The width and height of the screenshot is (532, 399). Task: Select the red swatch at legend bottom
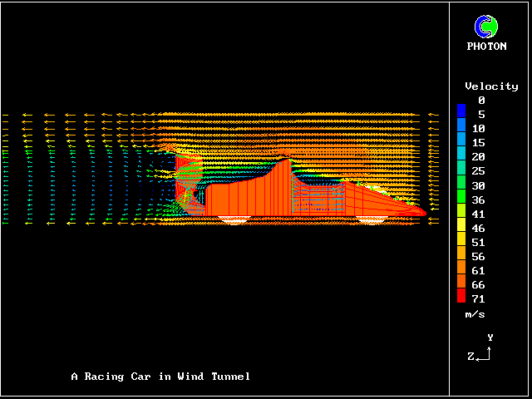coord(461,298)
